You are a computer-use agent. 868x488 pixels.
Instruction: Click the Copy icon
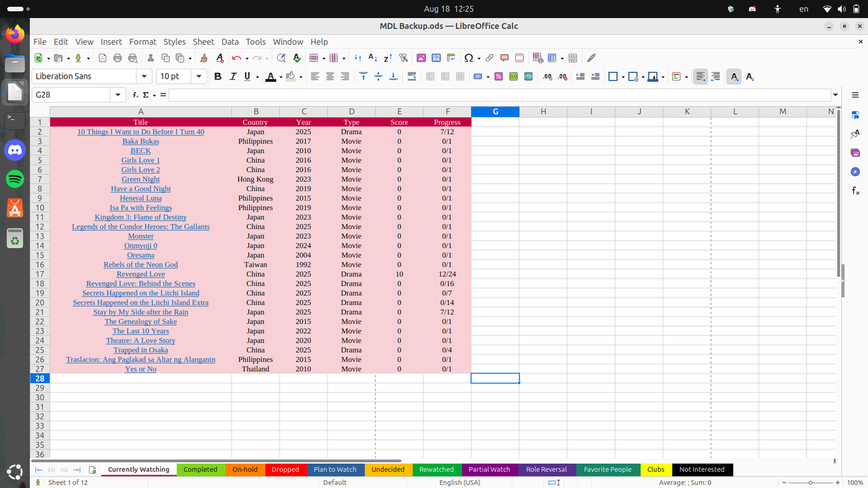[165, 58]
